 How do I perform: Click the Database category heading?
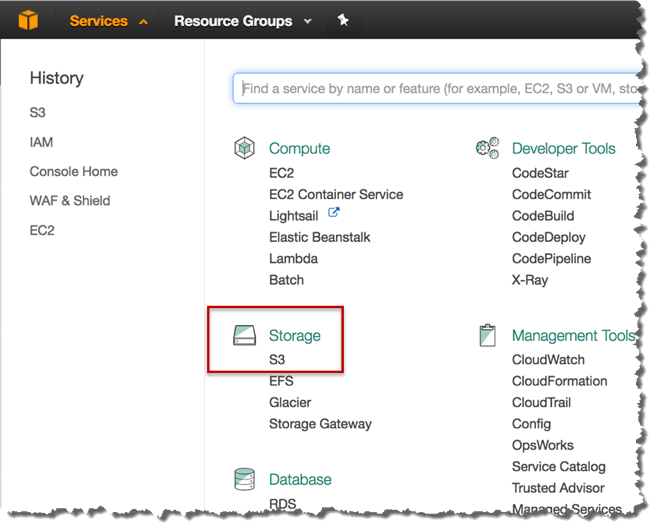click(x=300, y=479)
